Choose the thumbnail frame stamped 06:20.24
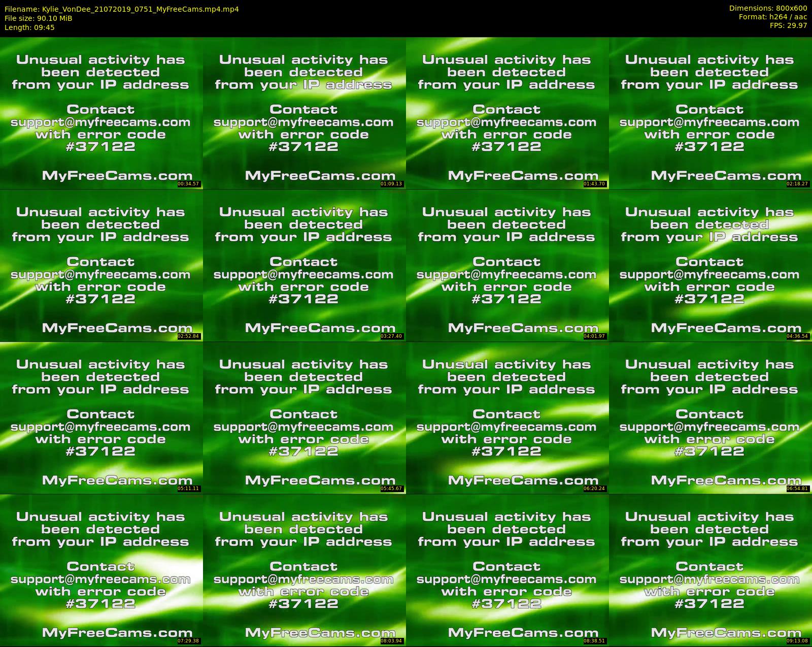Screen dimensions: 812x647 pyautogui.click(x=507, y=417)
